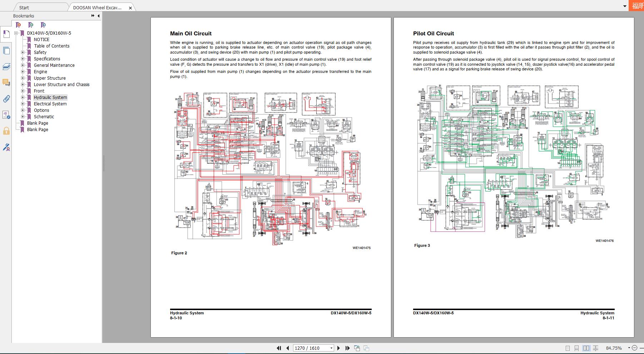Viewport: 644px width, 354px height.
Task: Close the DOOSAN Wheel Excavator document tab
Action: pos(130,8)
